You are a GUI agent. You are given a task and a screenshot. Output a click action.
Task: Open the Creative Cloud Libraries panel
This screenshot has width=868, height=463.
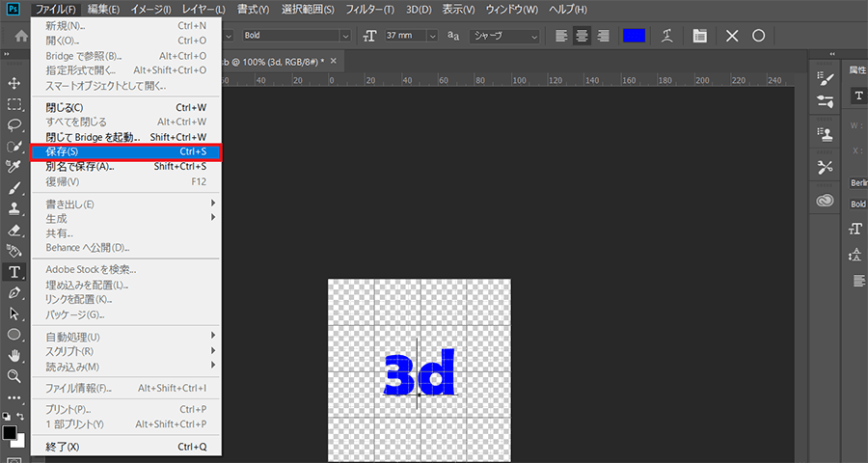coord(825,201)
